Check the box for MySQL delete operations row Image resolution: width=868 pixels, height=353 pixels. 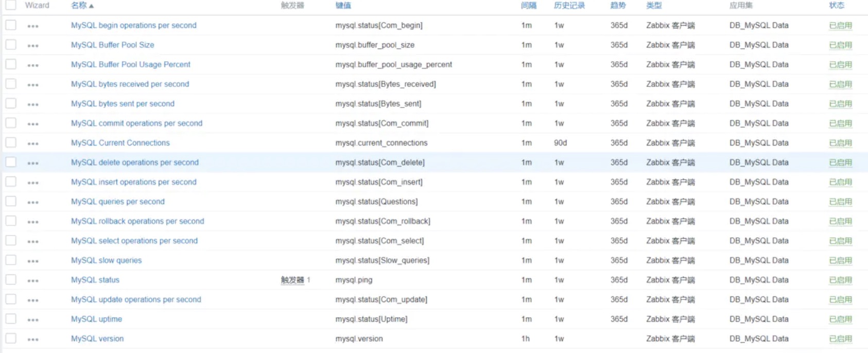(11, 162)
